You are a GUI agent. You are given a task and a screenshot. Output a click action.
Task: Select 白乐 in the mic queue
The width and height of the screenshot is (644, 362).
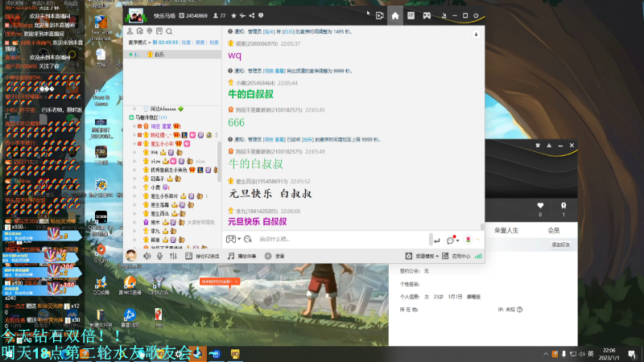click(172, 54)
